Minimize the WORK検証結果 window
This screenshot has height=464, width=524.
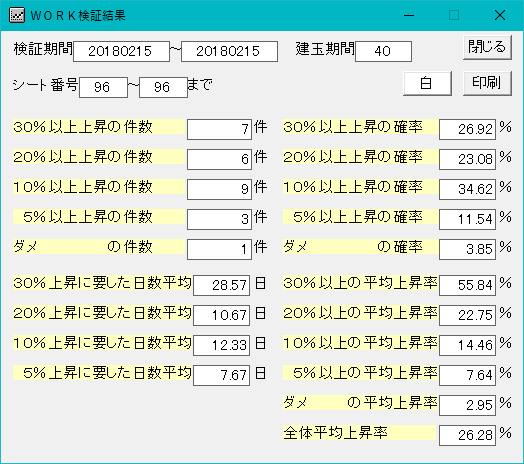[409, 15]
